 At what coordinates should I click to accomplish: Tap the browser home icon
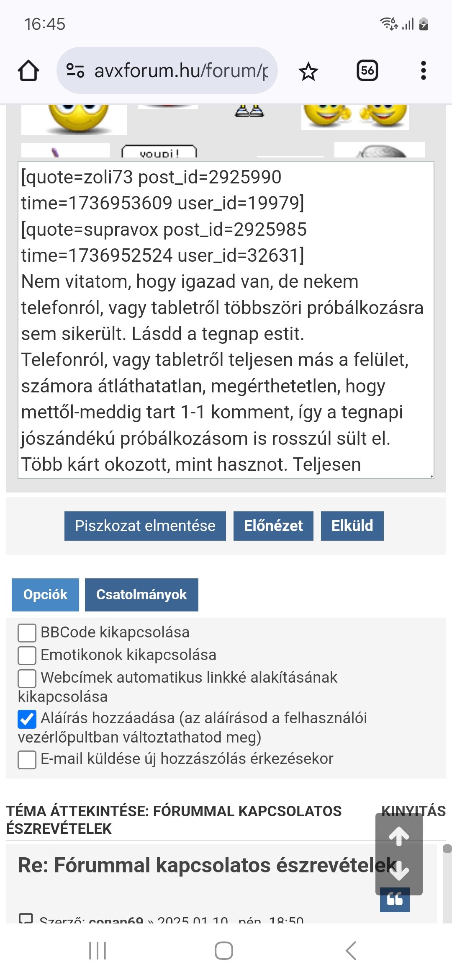pos(28,70)
